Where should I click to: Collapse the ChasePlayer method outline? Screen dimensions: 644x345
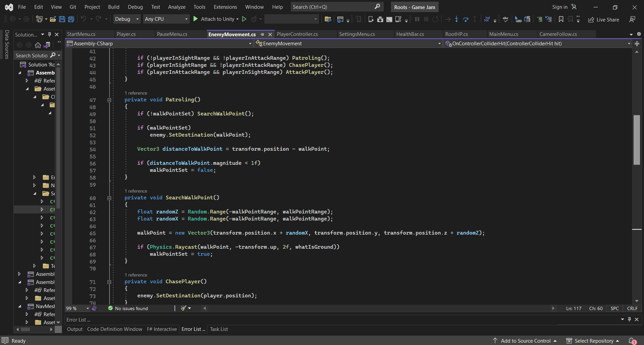click(109, 282)
